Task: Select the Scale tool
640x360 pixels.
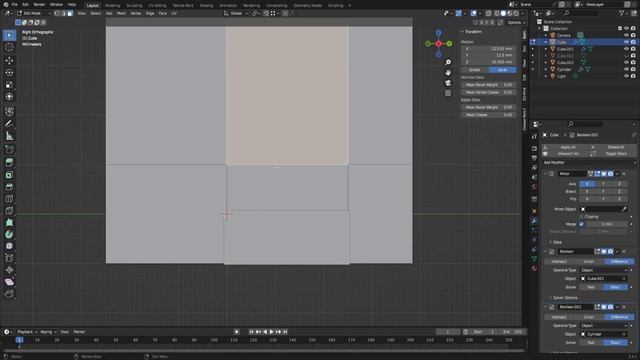Action: coord(9,84)
